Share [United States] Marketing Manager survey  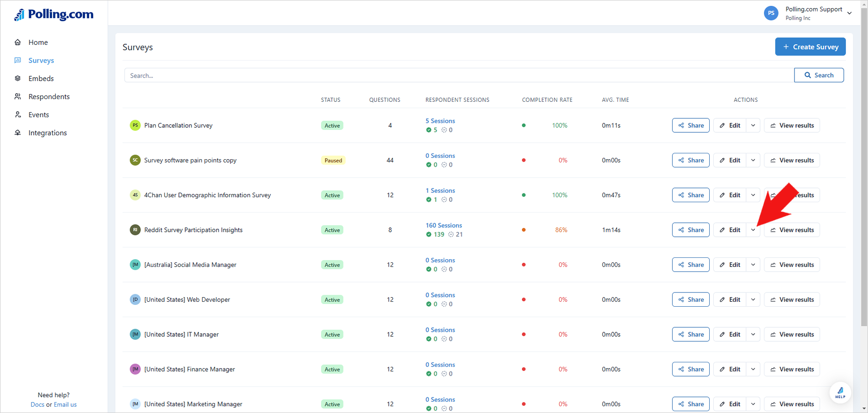click(x=690, y=404)
